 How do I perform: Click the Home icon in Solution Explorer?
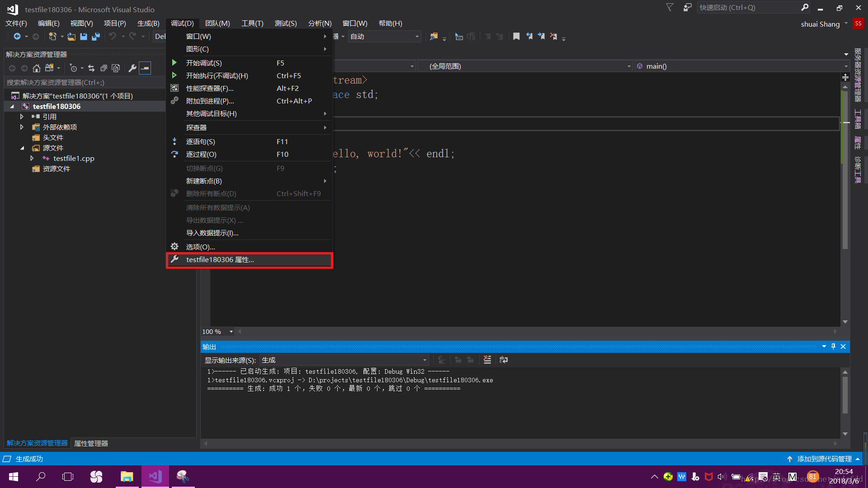[x=37, y=68]
